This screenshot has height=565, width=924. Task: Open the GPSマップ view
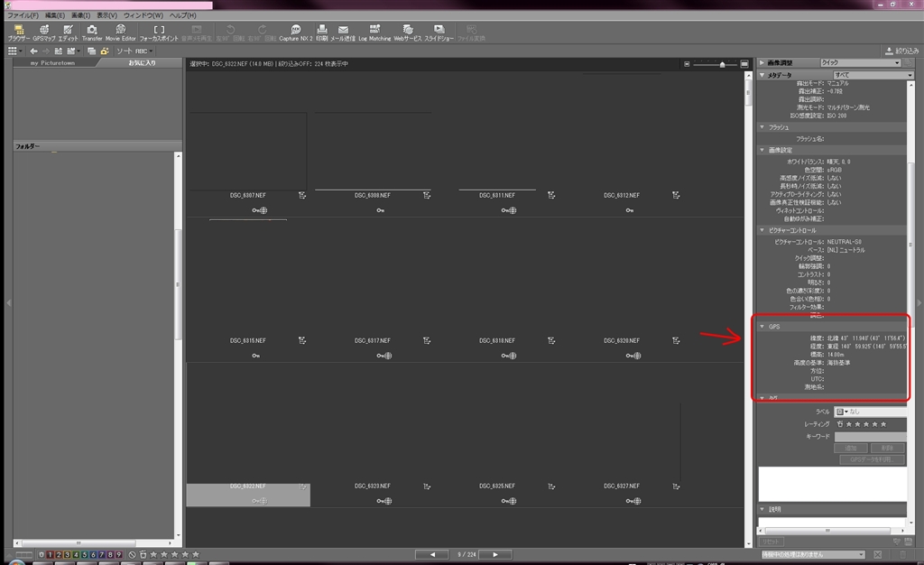[x=43, y=32]
